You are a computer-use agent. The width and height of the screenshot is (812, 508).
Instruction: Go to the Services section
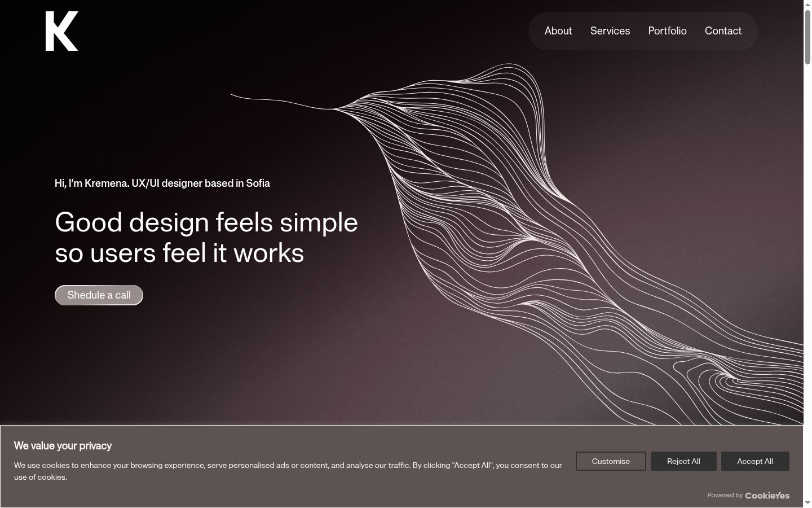pyautogui.click(x=610, y=31)
